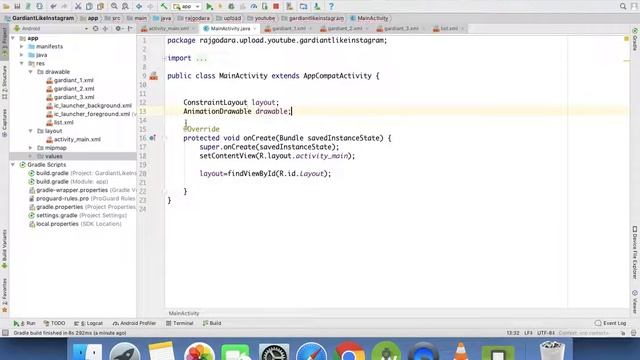Open the Trash in the Dock

[552, 351]
